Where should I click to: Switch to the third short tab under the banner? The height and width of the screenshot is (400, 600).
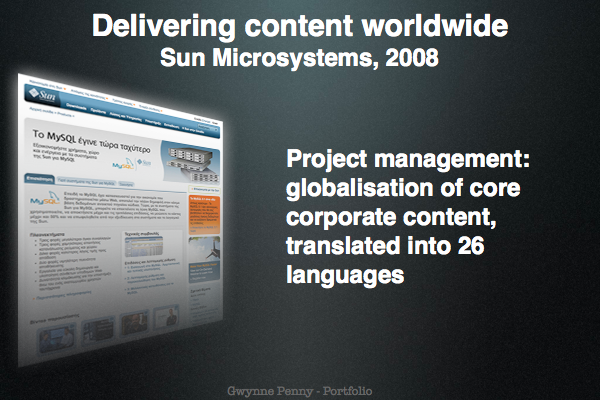point(126,184)
